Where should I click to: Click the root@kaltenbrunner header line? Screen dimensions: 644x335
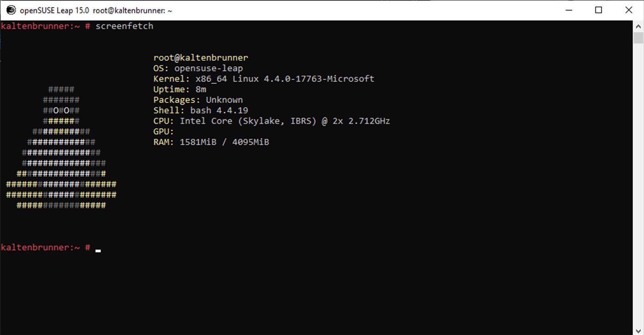pos(201,58)
